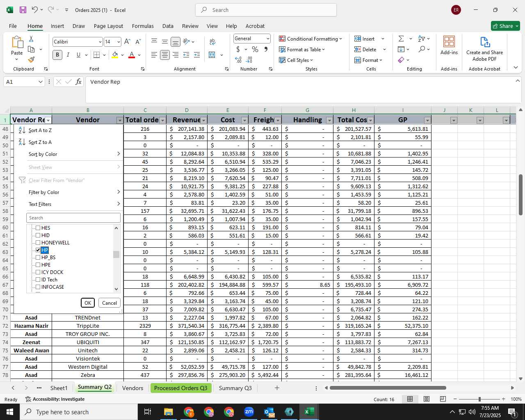Screen dimensions: 525x420
Task: Open the Formulas ribbon tab
Action: [x=143, y=26]
